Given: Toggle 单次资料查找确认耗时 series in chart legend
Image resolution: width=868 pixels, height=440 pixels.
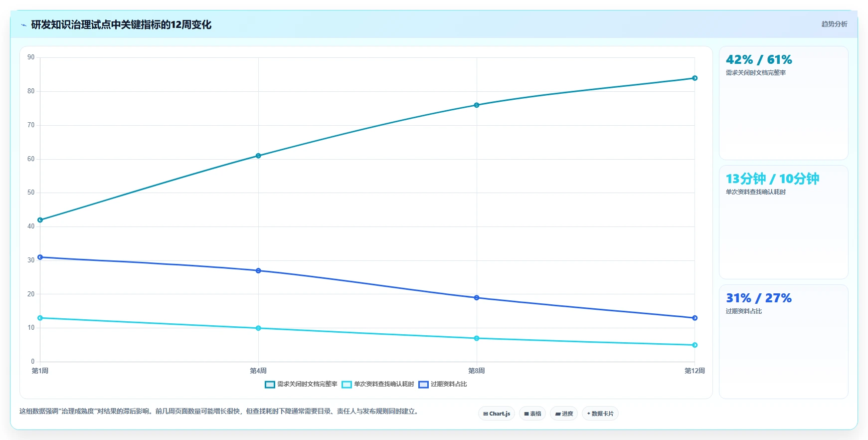Looking at the screenshot, I should pyautogui.click(x=378, y=384).
